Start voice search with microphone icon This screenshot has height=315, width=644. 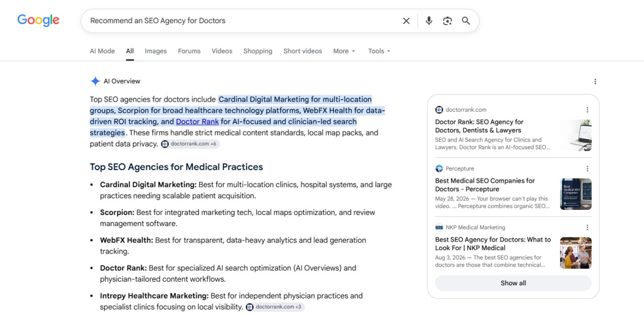[429, 21]
